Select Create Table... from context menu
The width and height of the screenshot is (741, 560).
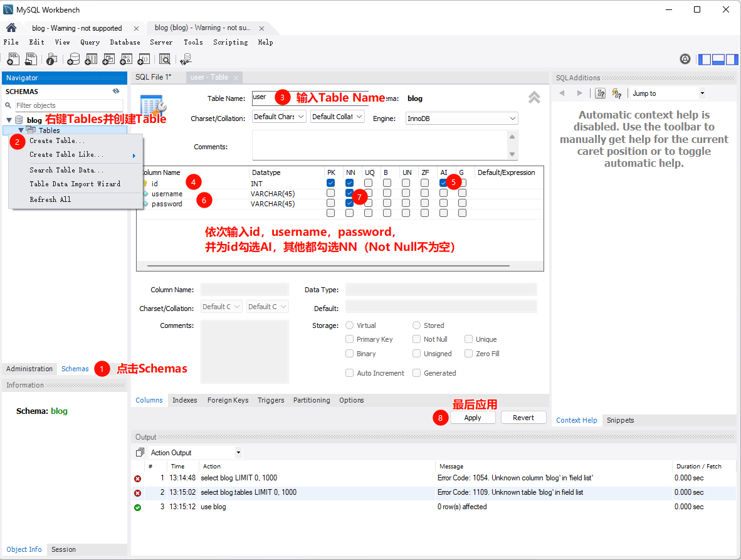[x=57, y=141]
